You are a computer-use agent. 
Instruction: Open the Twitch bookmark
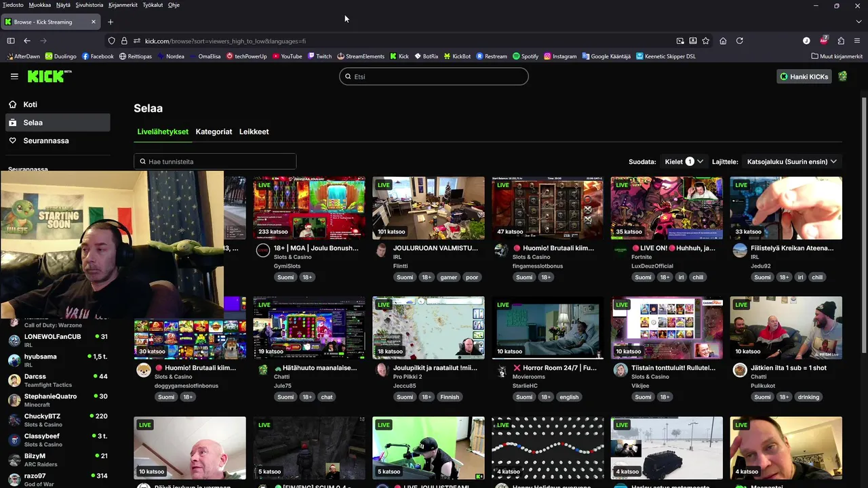tap(319, 56)
